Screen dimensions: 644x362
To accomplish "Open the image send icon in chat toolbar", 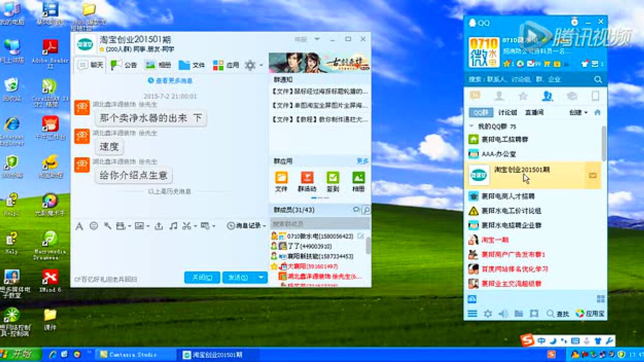I will 139,226.
